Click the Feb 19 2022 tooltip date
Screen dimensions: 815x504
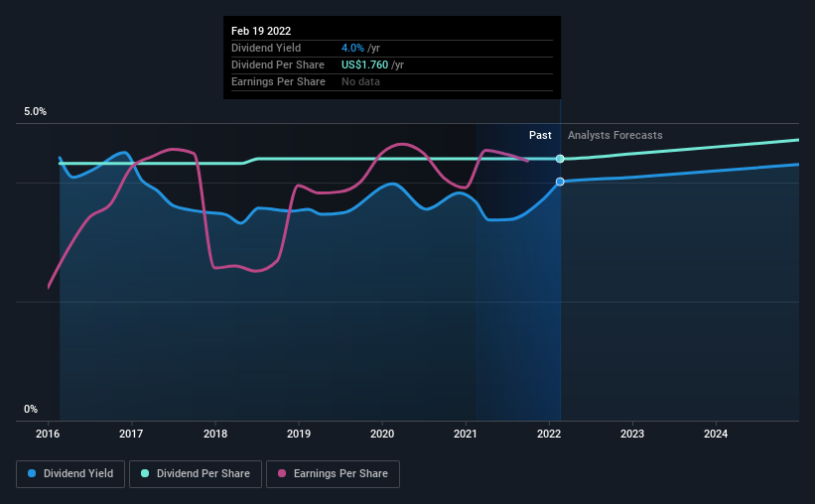261,31
